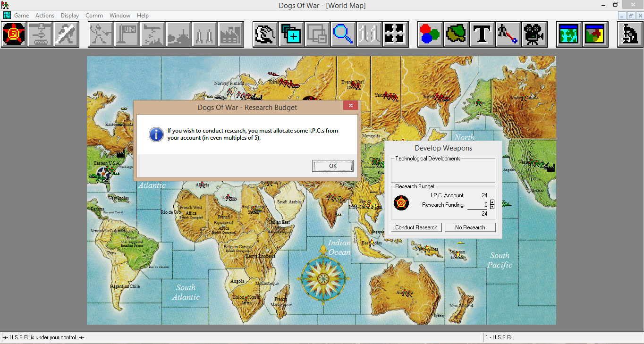The height and width of the screenshot is (344, 644).
Task: Click the greyed weapons development toolbar icon
Action: coord(40,34)
